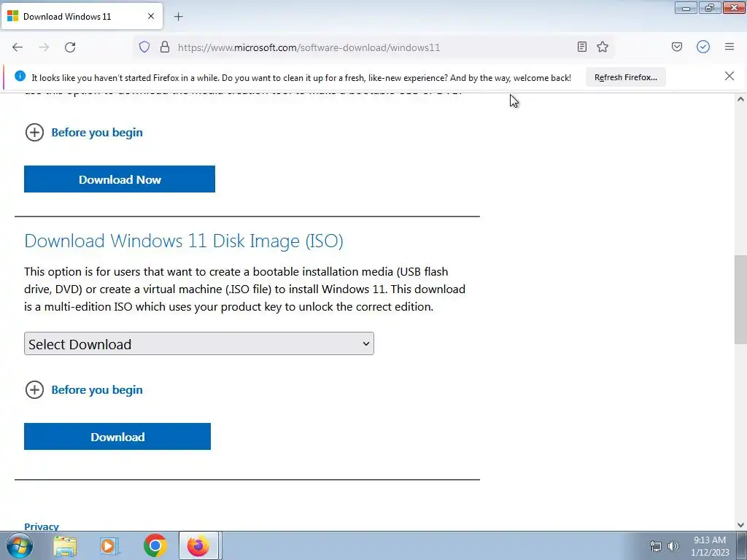
Task: Click the forward navigation arrow
Action: tap(44, 47)
